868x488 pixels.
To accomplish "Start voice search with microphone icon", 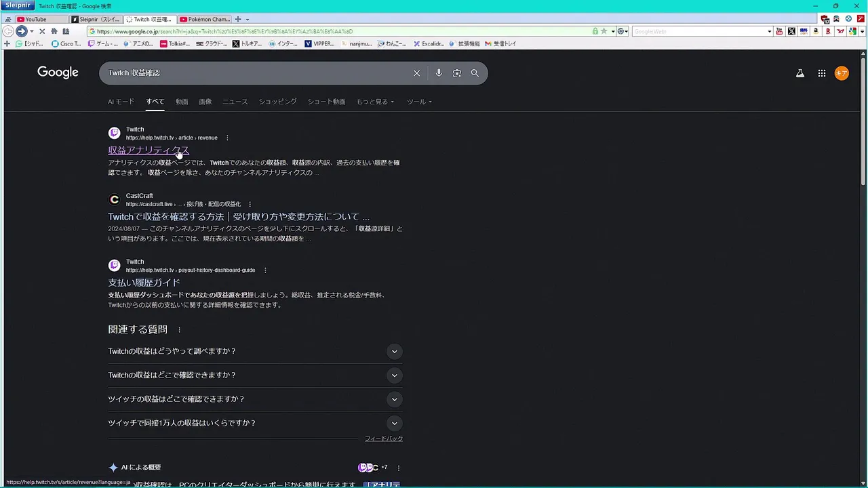I will click(x=439, y=73).
